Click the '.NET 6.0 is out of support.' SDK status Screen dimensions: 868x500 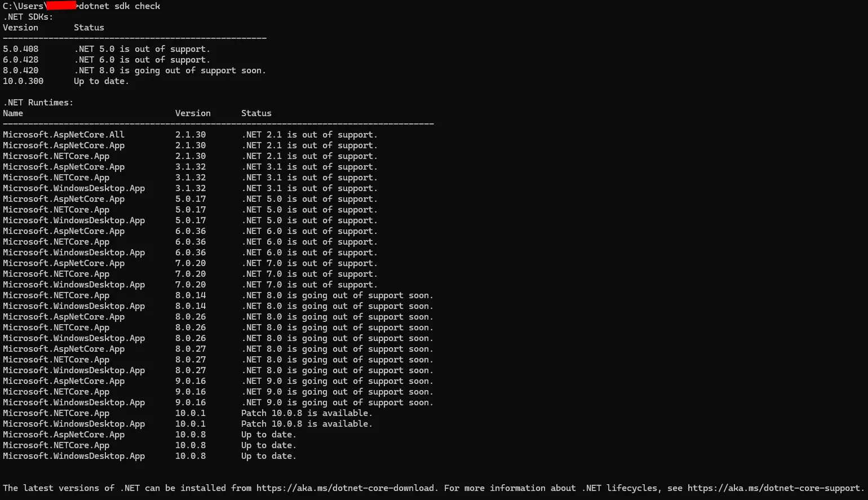(142, 60)
